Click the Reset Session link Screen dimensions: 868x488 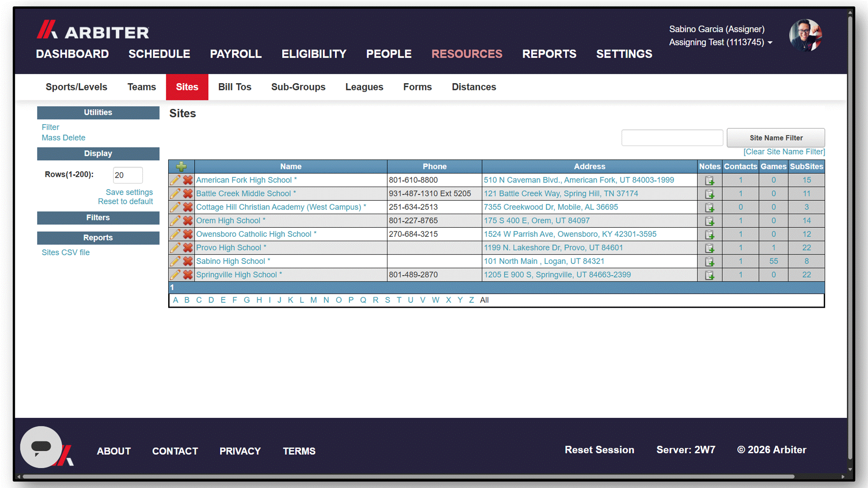(599, 450)
